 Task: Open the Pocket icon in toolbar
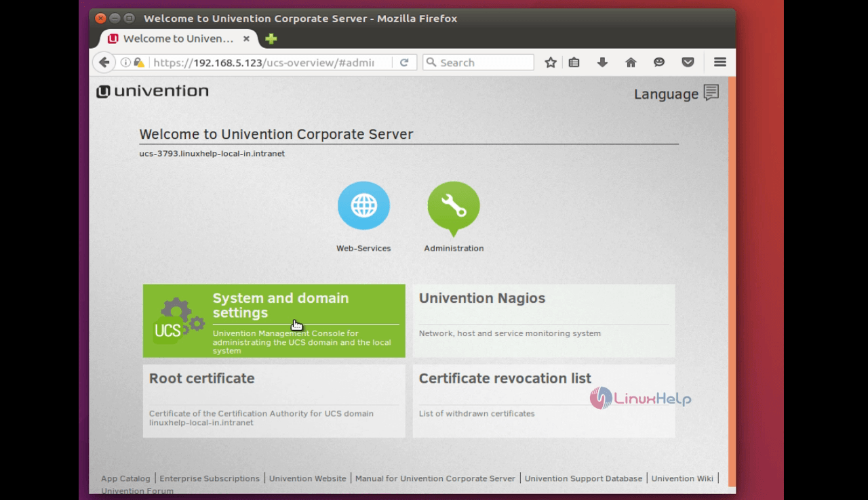point(688,62)
